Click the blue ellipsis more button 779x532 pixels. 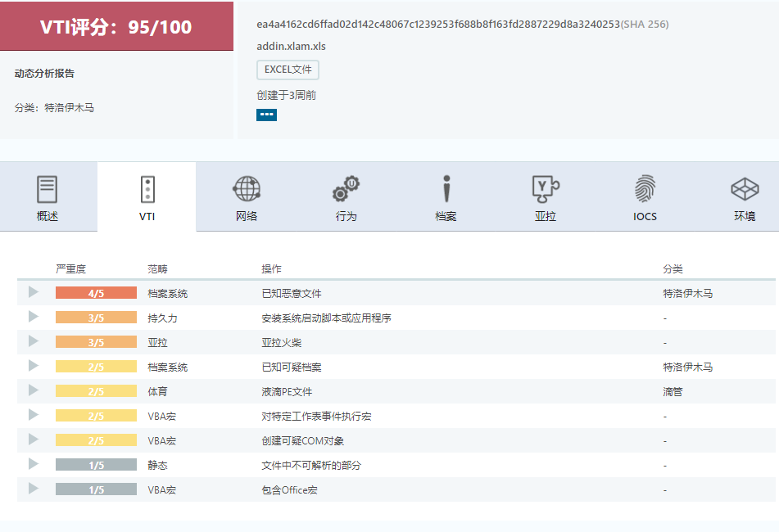[267, 115]
